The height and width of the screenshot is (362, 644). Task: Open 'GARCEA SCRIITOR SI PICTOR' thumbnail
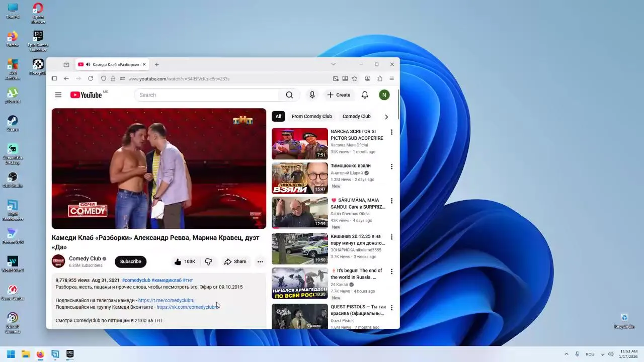point(300,144)
